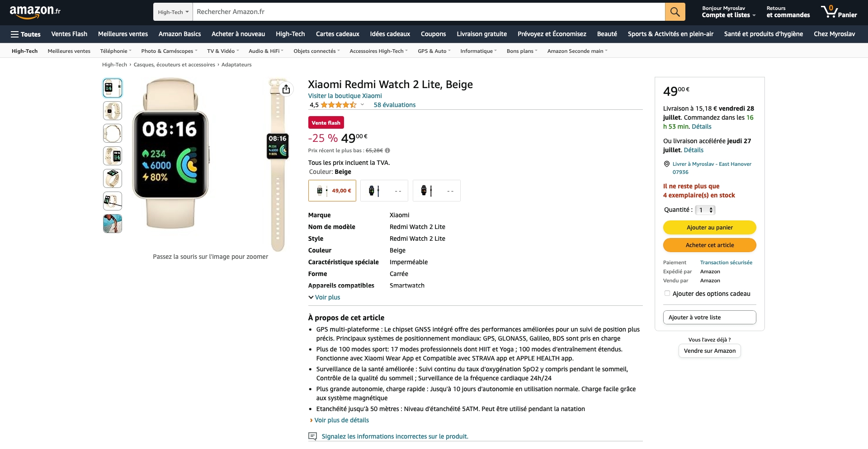
Task: Select the Beige 49,00 € color variant
Action: point(332,191)
